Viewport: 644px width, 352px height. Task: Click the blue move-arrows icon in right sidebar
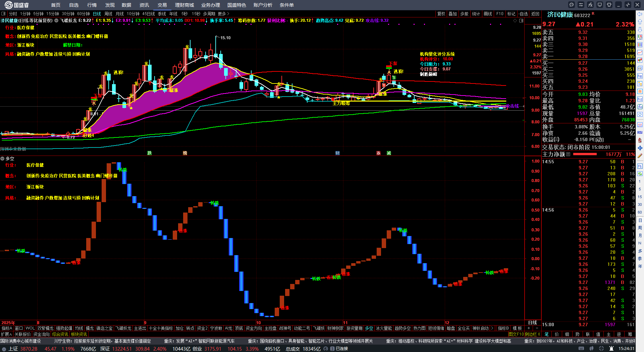point(640,148)
